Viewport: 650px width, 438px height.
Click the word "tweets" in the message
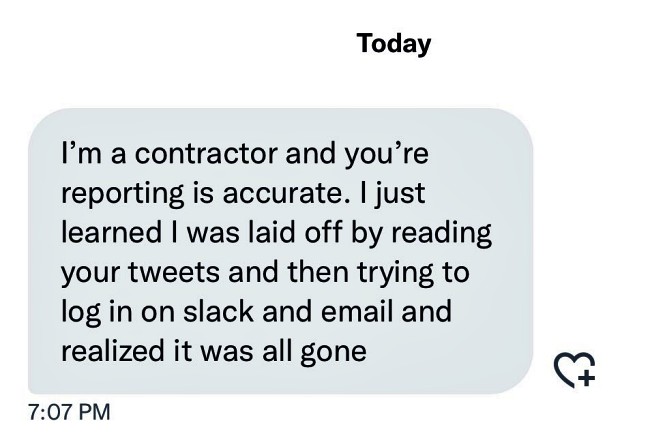point(174,272)
